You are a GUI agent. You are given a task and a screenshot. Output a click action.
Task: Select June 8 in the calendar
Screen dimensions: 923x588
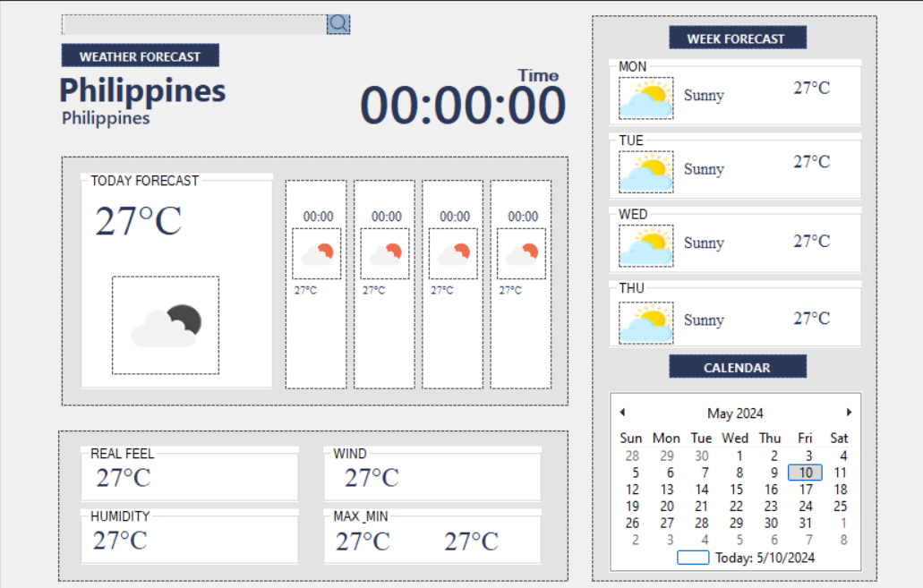[843, 540]
